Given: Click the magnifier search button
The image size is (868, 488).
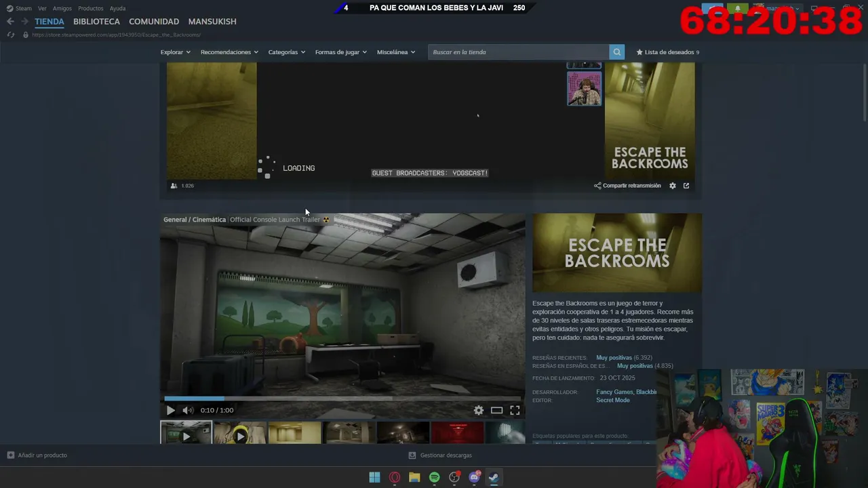Looking at the screenshot, I should click(616, 52).
